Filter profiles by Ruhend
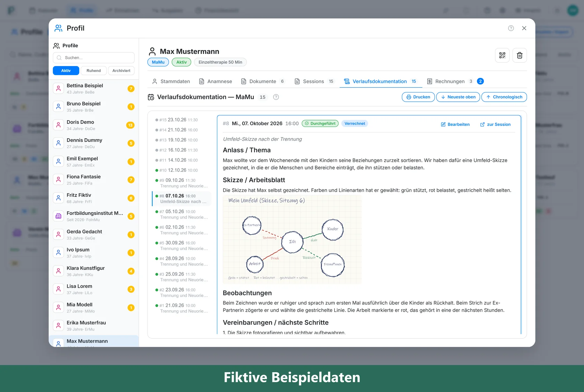This screenshot has width=584, height=392. (x=94, y=71)
